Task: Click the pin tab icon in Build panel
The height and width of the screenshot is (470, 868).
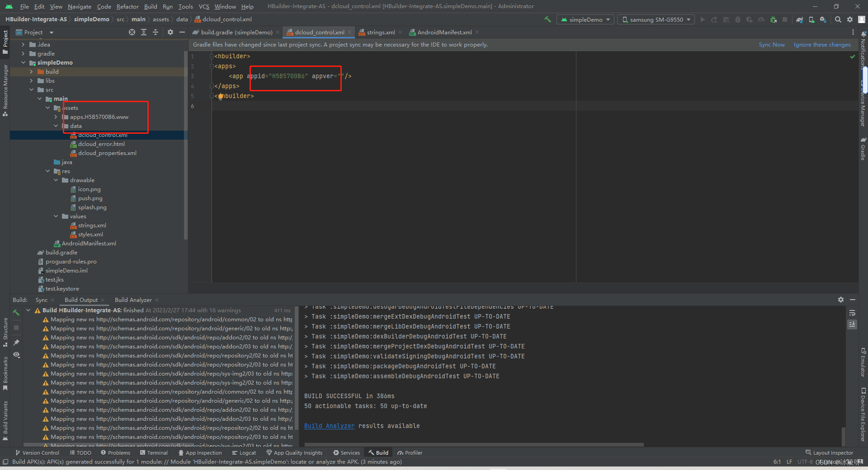Action: pyautogui.click(x=16, y=343)
